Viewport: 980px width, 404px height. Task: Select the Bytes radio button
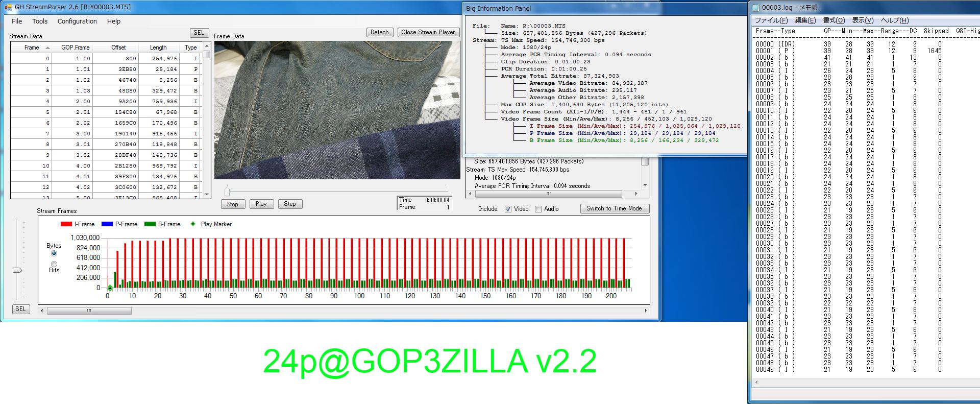54,253
